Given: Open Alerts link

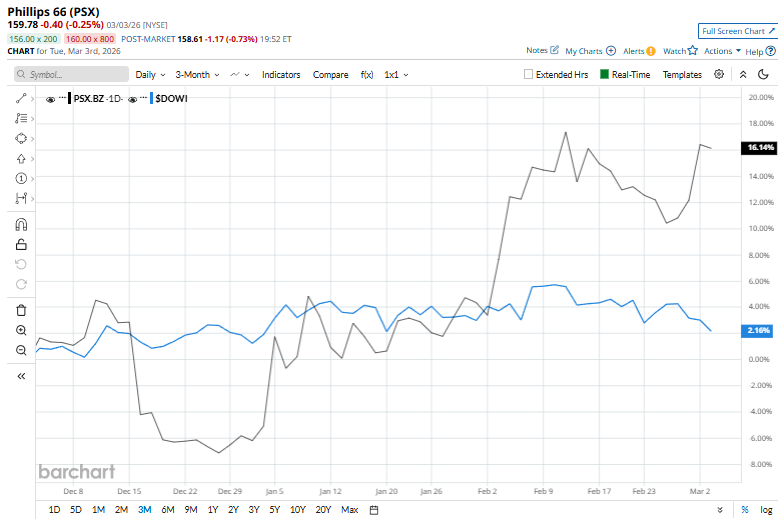Looking at the screenshot, I should tap(639, 51).
